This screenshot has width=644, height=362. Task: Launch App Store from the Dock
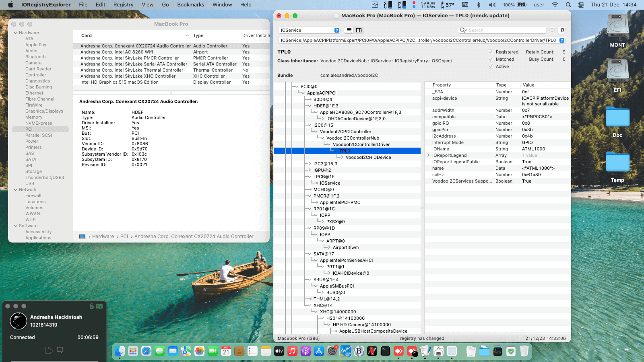319,351
